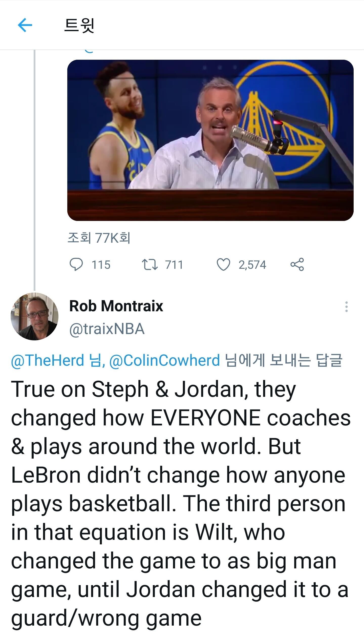The height and width of the screenshot is (638, 364).
Task: Click the Rob Montraix display name
Action: tap(116, 306)
